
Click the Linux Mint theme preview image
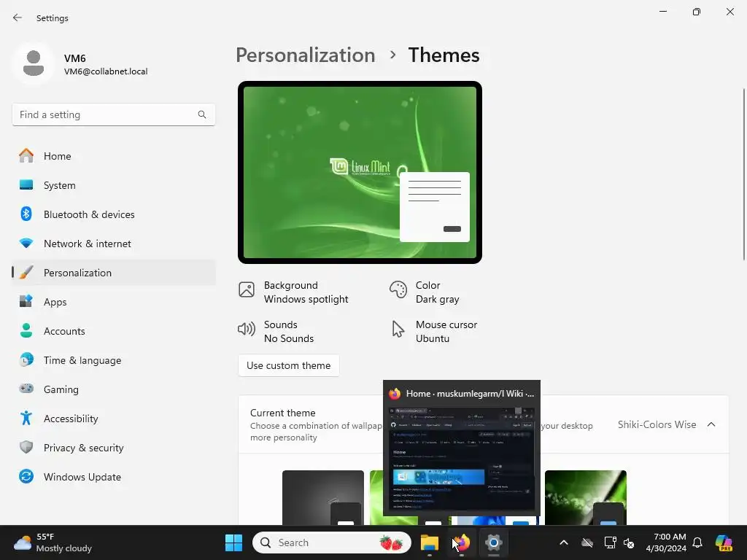[360, 172]
